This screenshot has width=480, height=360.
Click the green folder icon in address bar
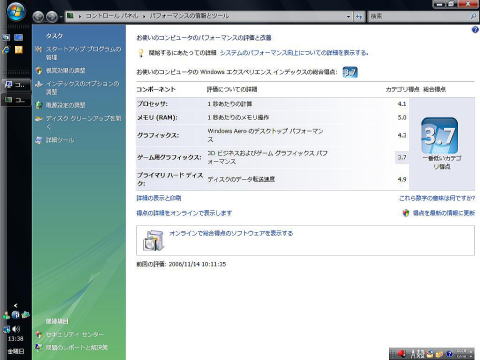(70, 16)
